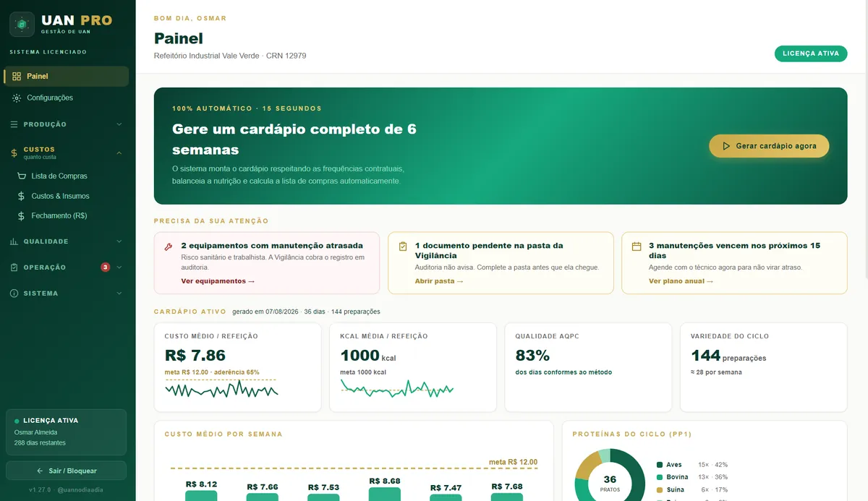Viewport: 868px width, 501px height.
Task: Click the '288 dias restantes' text
Action: [x=40, y=443]
